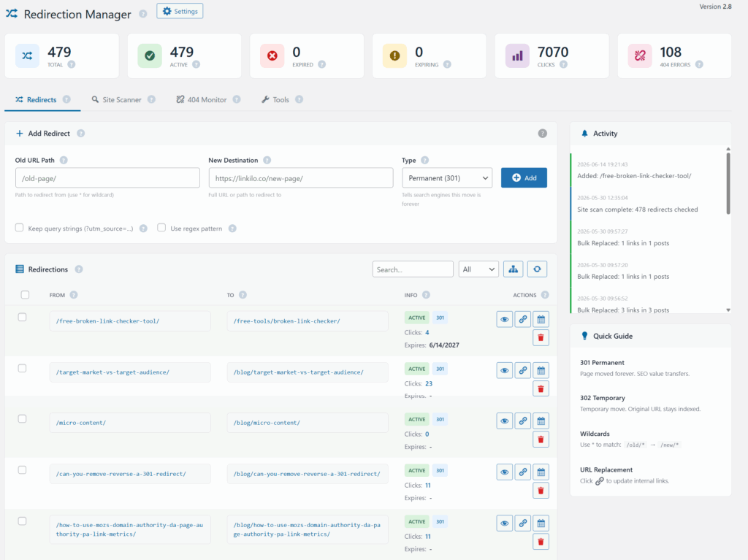Enable Keep query strings checkbox
748x560 pixels.
tap(19, 228)
